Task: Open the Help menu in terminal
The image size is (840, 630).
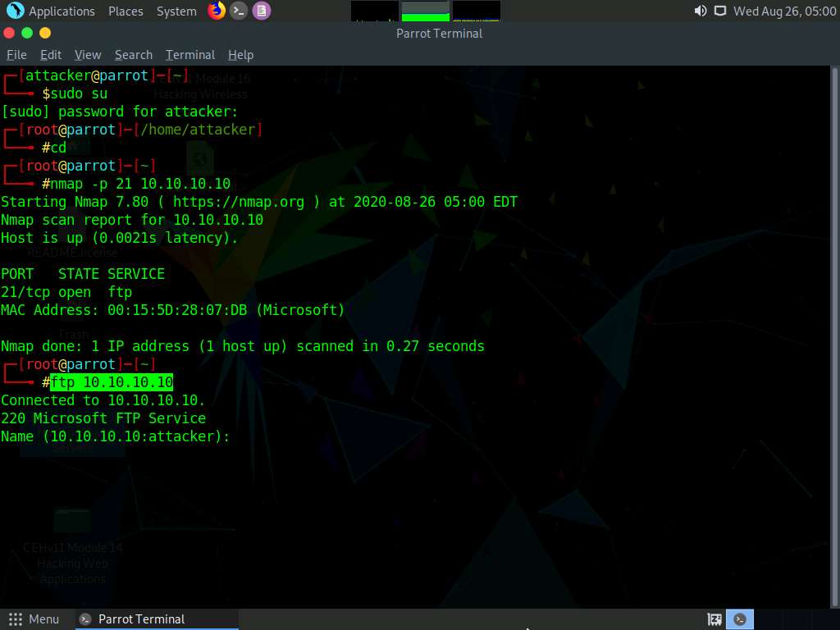Action: click(x=240, y=55)
